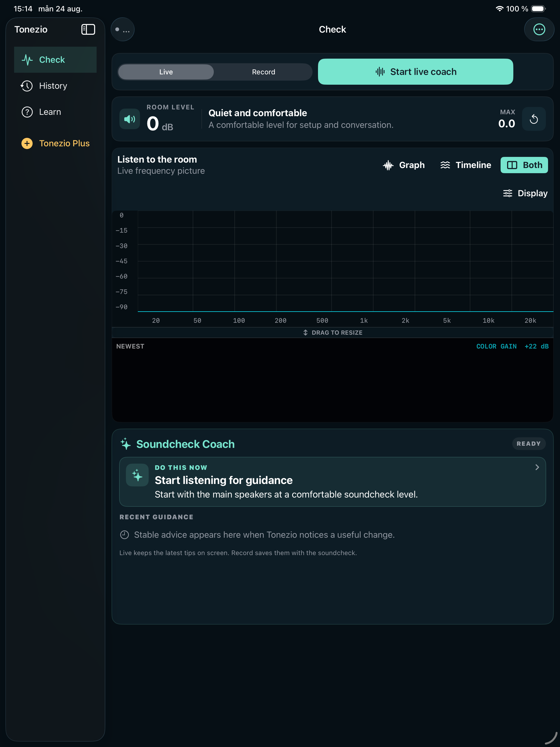This screenshot has width=560, height=747.
Task: Click the Display sliders icon
Action: point(508,193)
